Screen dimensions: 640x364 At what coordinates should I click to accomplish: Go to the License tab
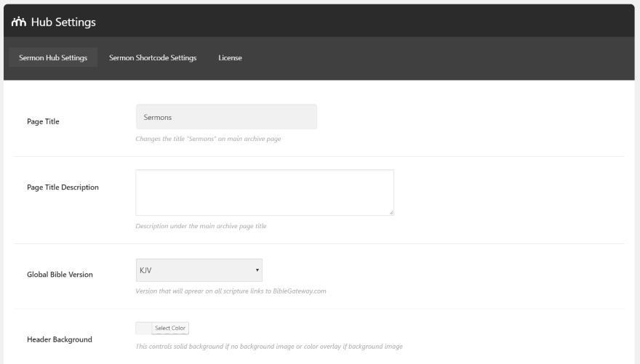point(230,58)
